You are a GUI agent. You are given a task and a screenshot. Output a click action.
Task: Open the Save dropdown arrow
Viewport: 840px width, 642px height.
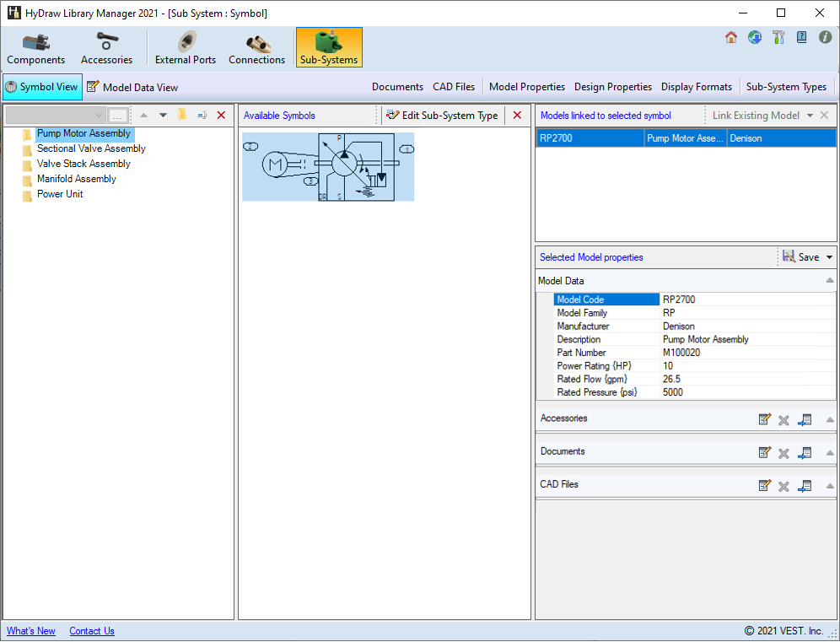[829, 258]
